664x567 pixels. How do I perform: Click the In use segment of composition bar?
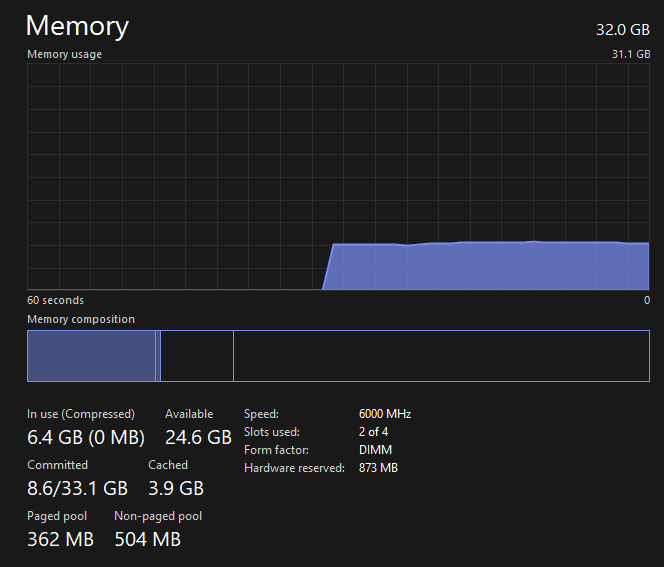pos(90,356)
